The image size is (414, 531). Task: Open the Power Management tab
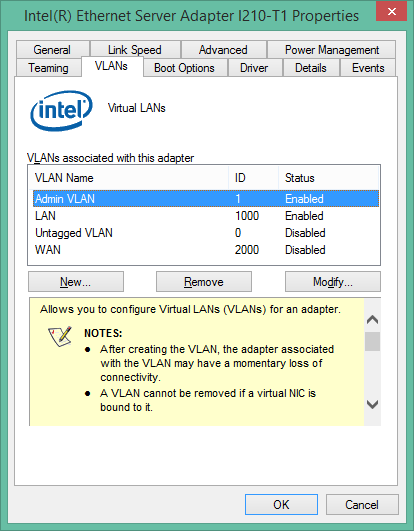[x=332, y=50]
